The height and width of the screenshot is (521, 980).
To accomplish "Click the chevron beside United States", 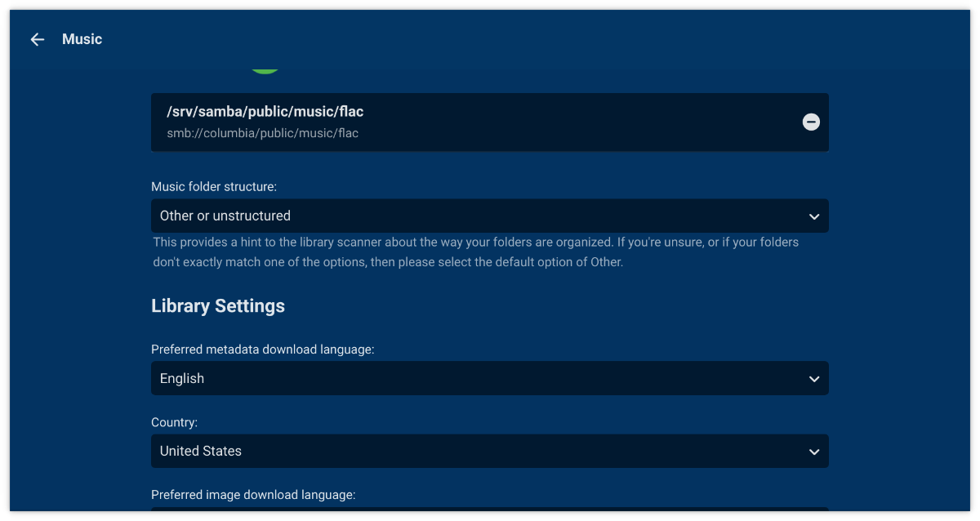I will [813, 452].
